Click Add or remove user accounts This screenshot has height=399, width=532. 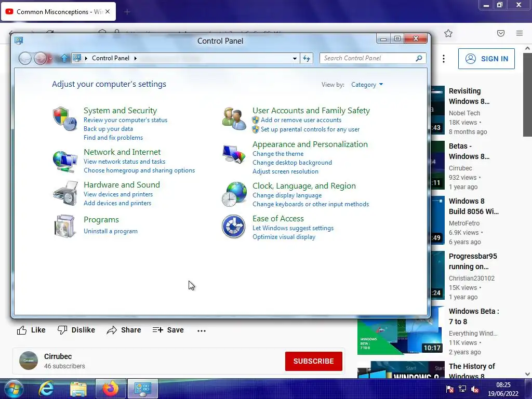coord(301,120)
